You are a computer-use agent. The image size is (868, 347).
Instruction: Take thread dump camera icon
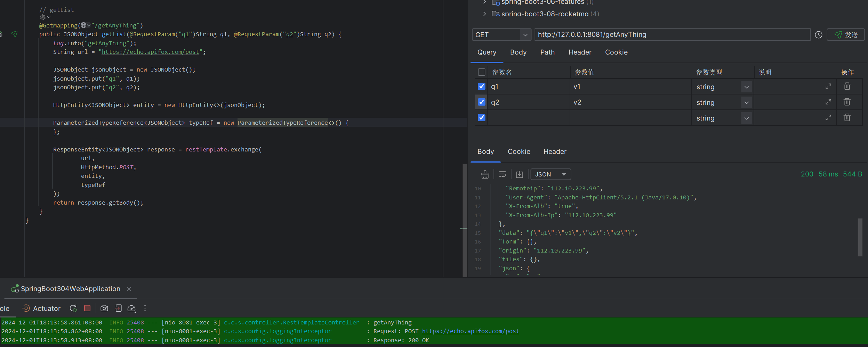(x=104, y=308)
